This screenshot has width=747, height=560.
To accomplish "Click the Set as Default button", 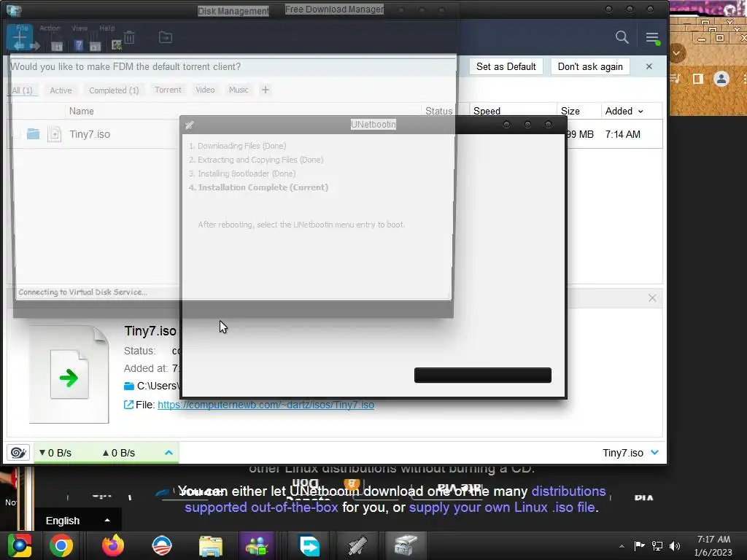I will click(506, 66).
